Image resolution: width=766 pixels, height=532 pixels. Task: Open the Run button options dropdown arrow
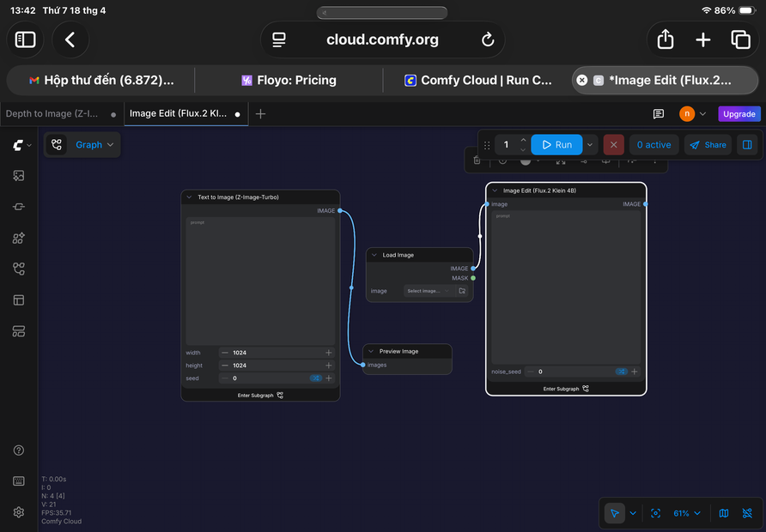click(x=590, y=144)
